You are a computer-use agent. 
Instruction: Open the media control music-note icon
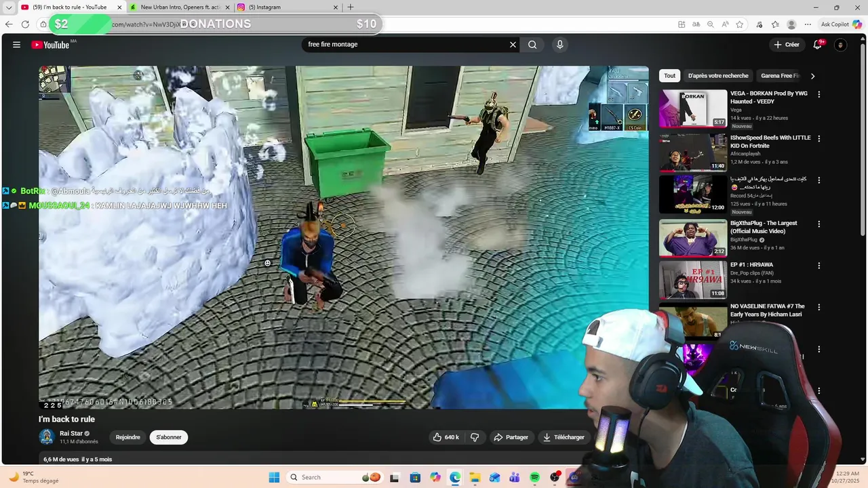pos(758,24)
